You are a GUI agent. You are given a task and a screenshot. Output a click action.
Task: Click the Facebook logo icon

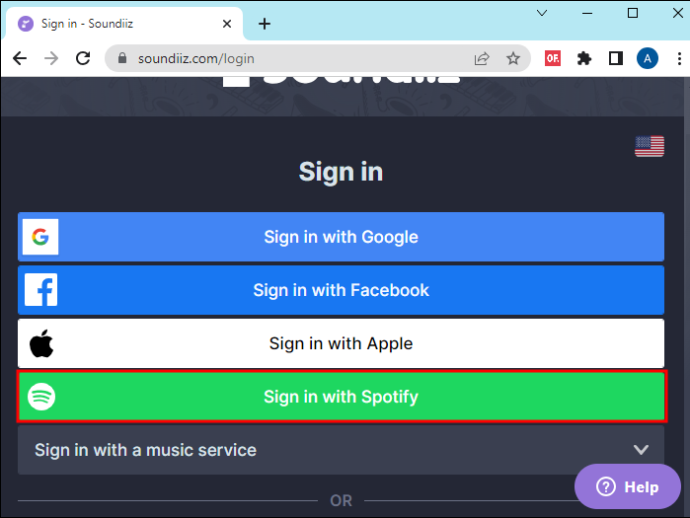tap(41, 290)
